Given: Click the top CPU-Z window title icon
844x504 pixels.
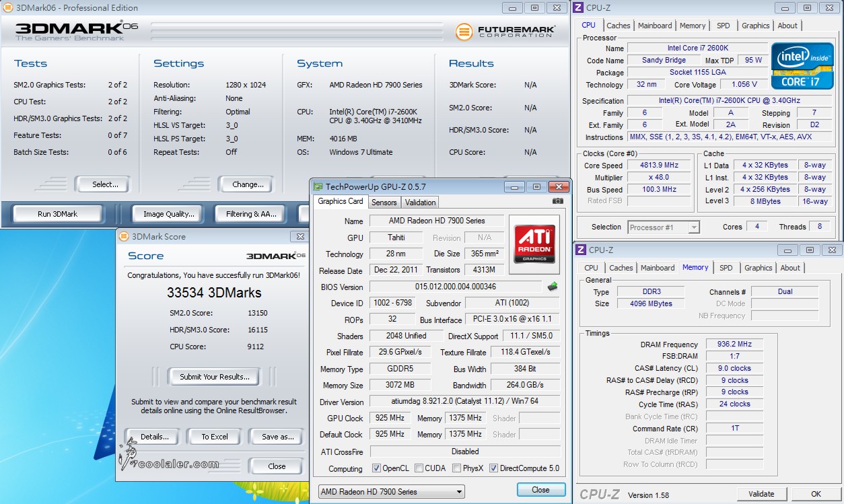Looking at the screenshot, I should pyautogui.click(x=579, y=8).
